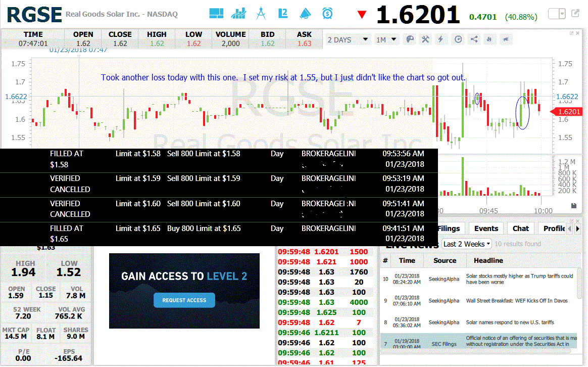Click the share icon in chart toolbar

tap(474, 39)
